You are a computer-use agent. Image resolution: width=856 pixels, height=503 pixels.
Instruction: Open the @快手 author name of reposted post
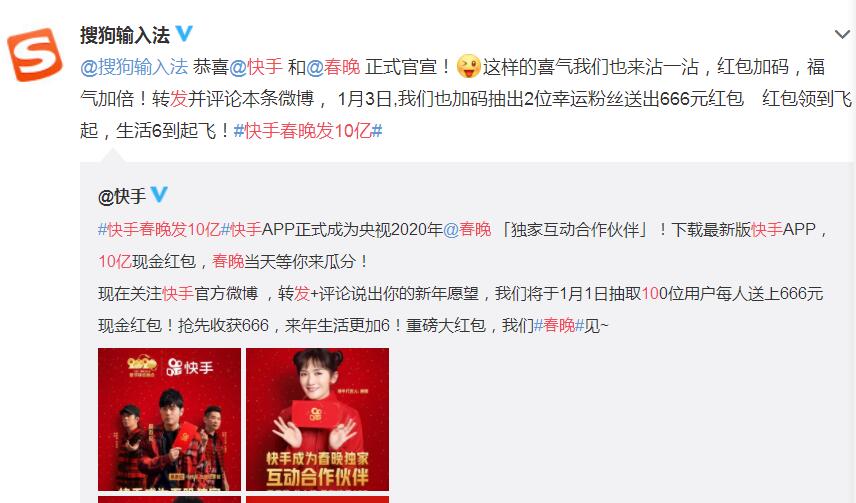pos(122,196)
